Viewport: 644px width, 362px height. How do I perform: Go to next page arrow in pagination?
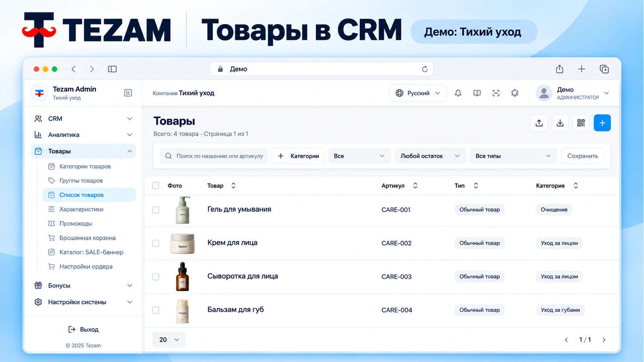pyautogui.click(x=604, y=340)
